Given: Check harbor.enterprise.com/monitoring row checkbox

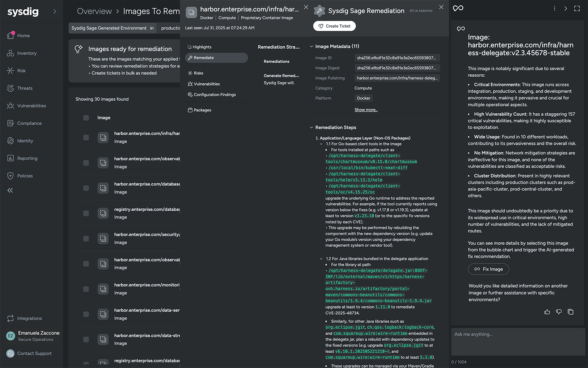Looking at the screenshot, I should point(86,289).
